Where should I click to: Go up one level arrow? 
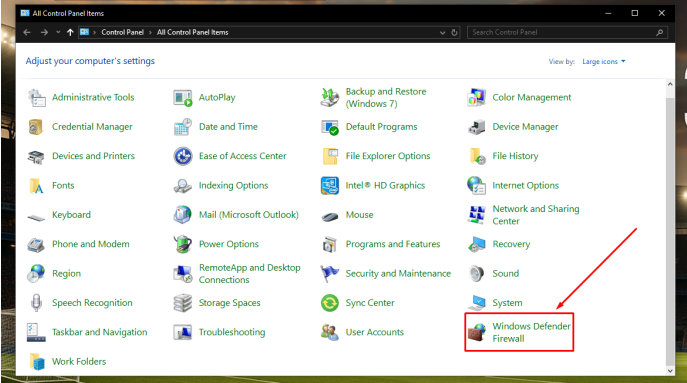pyautogui.click(x=70, y=32)
